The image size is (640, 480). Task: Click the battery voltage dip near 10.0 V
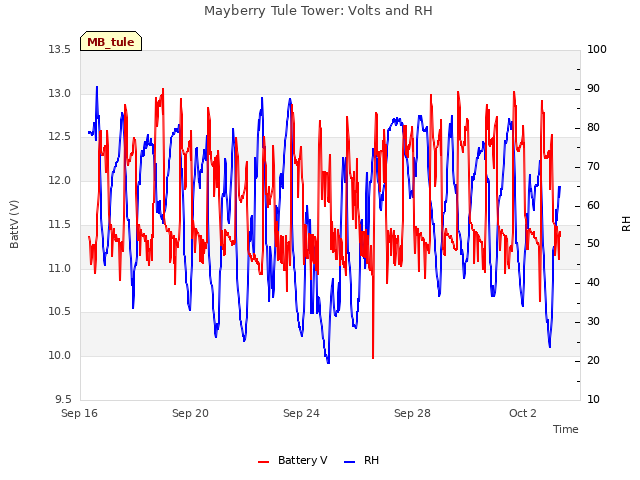click(373, 357)
